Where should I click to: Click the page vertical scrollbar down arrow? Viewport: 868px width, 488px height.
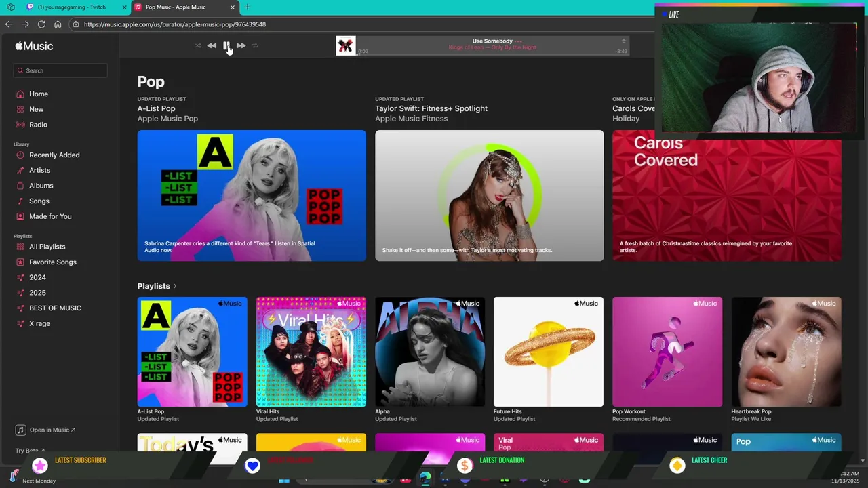(863, 461)
